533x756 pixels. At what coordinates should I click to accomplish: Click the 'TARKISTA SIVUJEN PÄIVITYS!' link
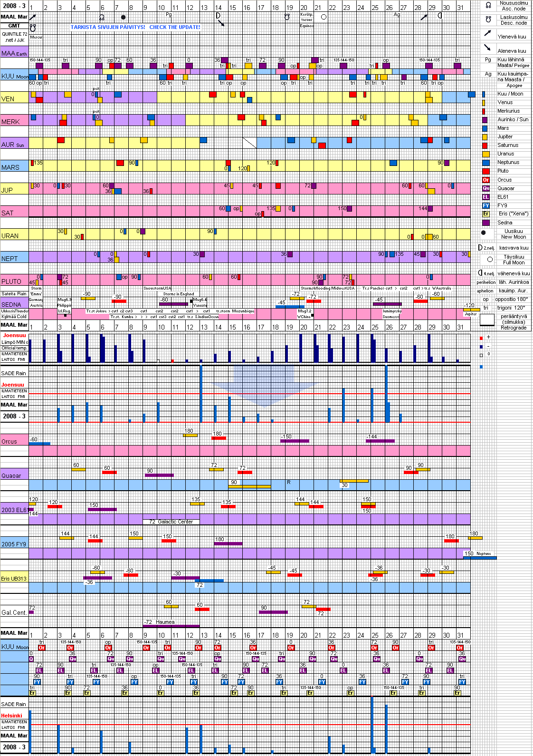click(108, 28)
